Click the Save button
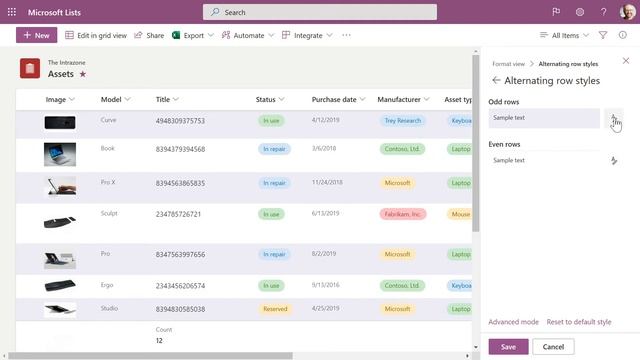 pos(508,347)
